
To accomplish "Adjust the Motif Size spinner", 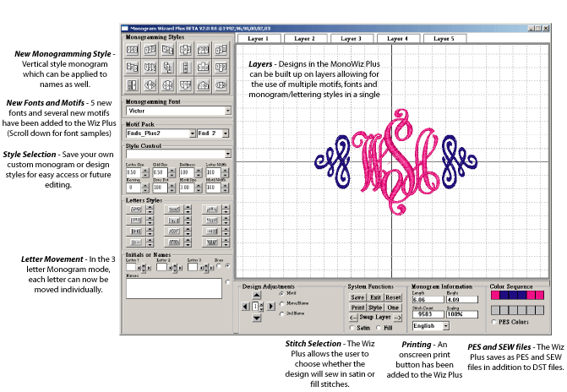I will [x=199, y=188].
